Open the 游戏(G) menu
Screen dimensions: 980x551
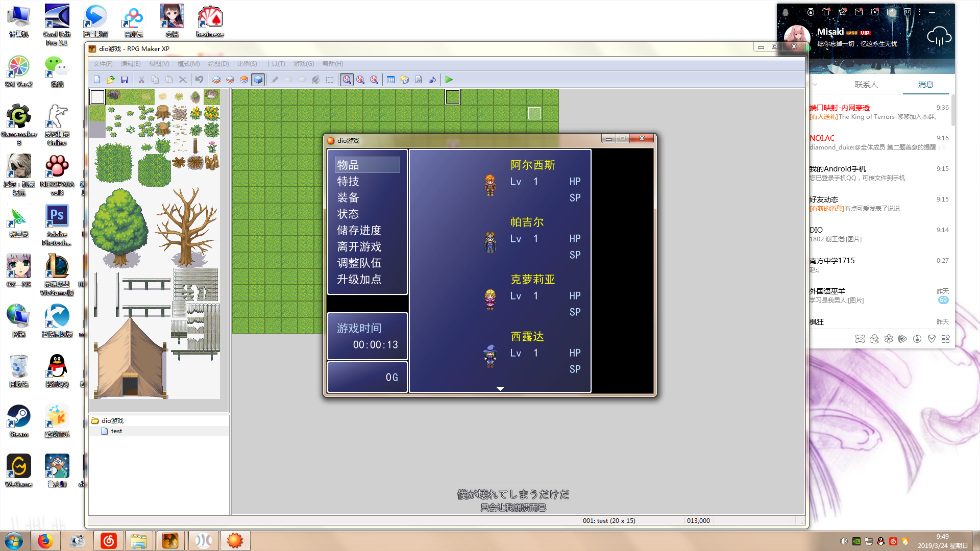304,64
